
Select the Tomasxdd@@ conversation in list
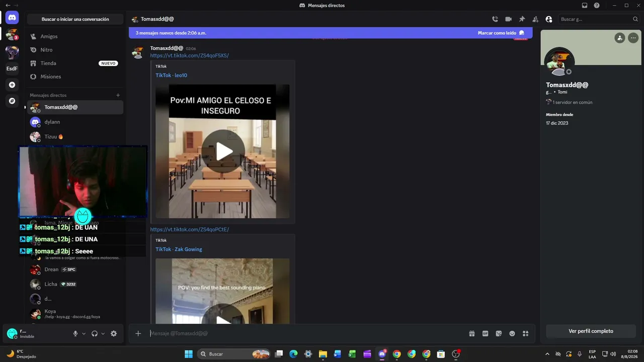point(75,107)
